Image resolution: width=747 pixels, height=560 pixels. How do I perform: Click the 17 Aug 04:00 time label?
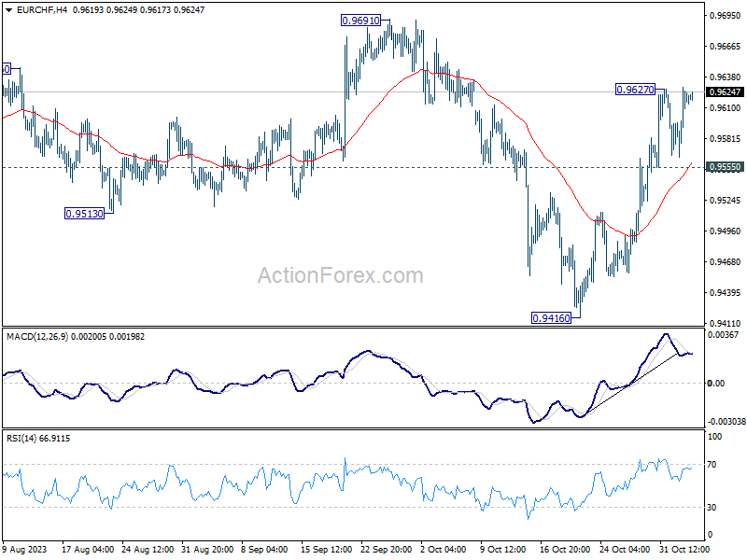pyautogui.click(x=88, y=550)
